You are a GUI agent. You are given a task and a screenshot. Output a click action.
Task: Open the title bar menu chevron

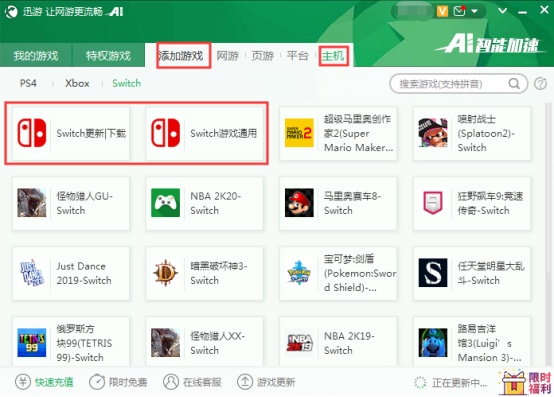click(x=502, y=11)
